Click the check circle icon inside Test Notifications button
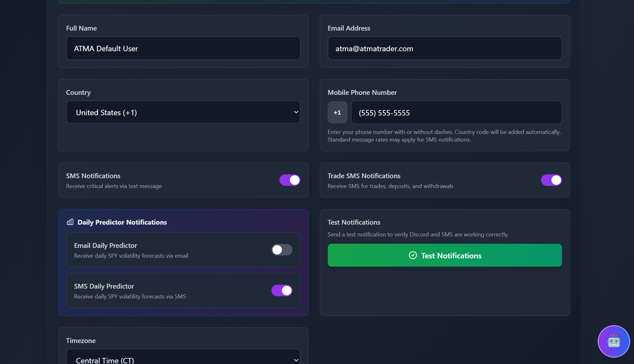This screenshot has width=634, height=364. pyautogui.click(x=413, y=255)
